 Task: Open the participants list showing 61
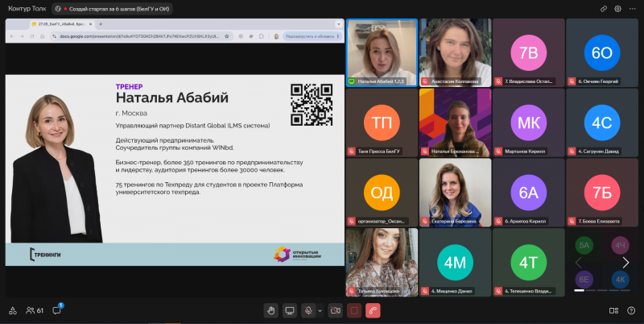[35, 310]
